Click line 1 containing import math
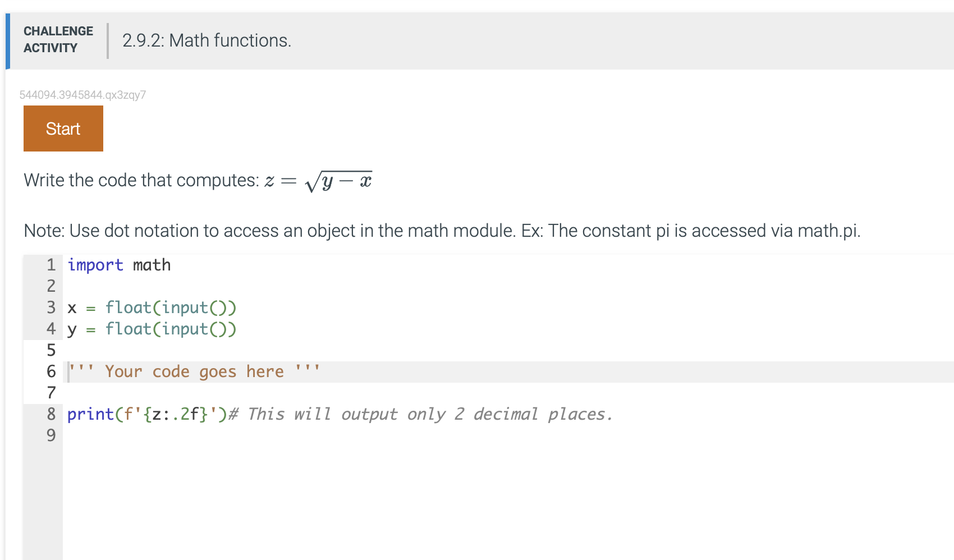The height and width of the screenshot is (560, 954). [119, 265]
